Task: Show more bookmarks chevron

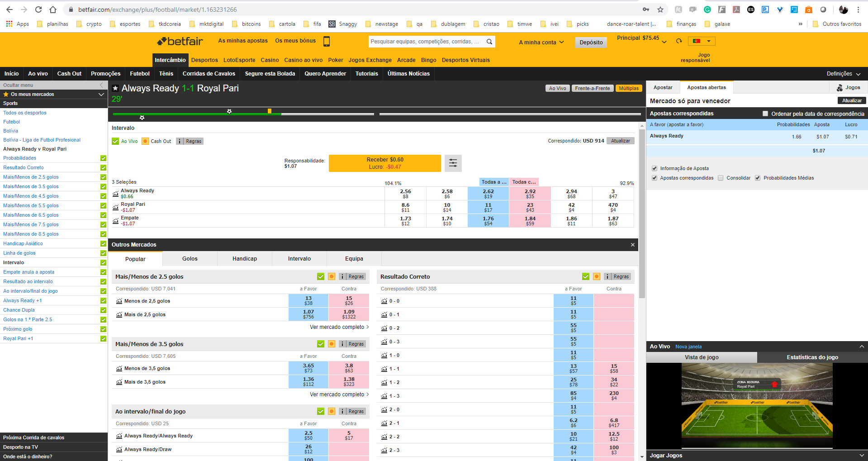Action: click(x=800, y=24)
